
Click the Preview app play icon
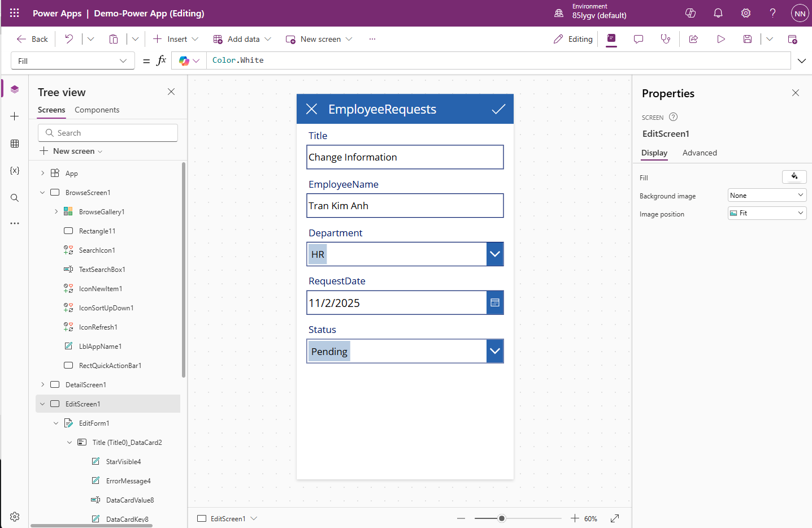(x=720, y=39)
